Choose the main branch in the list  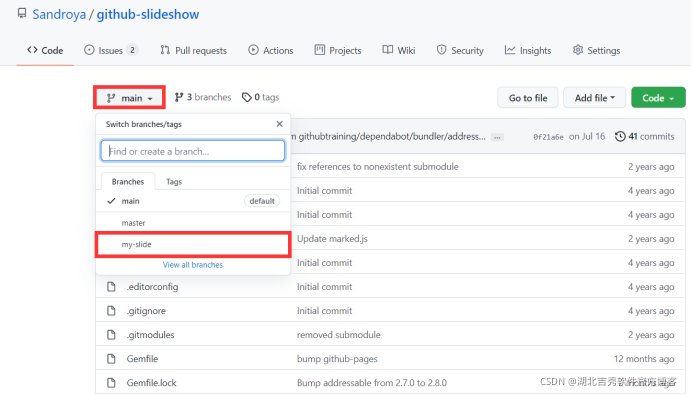[193, 201]
